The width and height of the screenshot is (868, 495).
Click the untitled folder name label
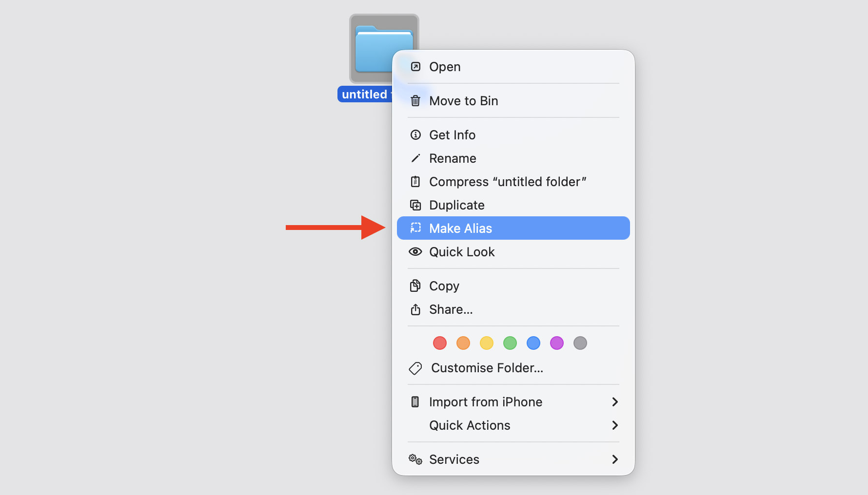tap(365, 94)
